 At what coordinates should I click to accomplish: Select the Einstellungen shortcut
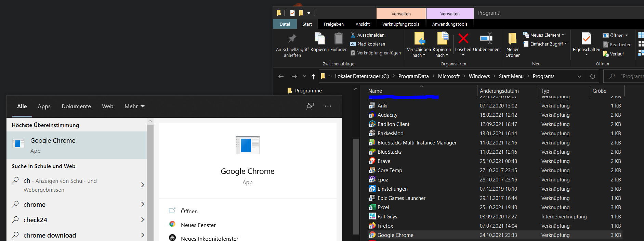[392, 189]
